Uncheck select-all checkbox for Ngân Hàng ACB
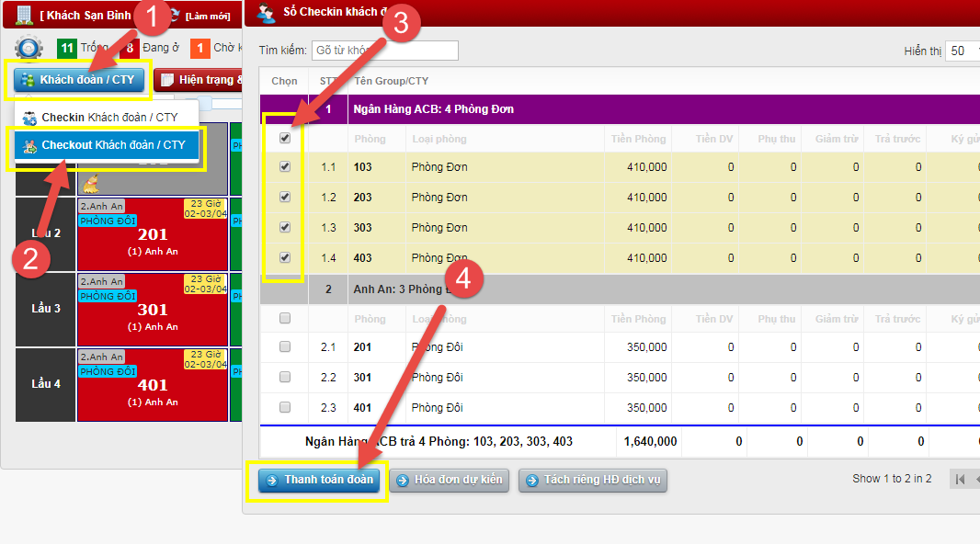Screen dimensions: 980x544 point(285,138)
